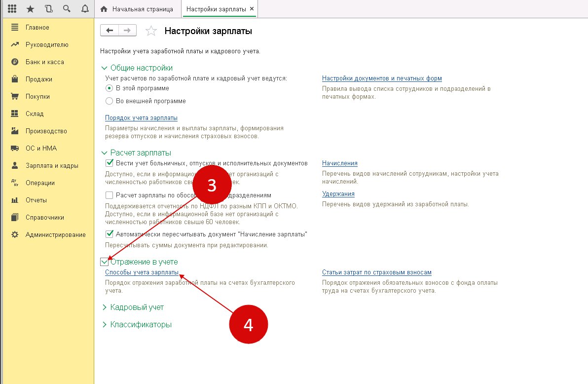The image size is (588, 384).
Task: Open 'Зарплата и кадры' sidebar section
Action: tap(52, 166)
